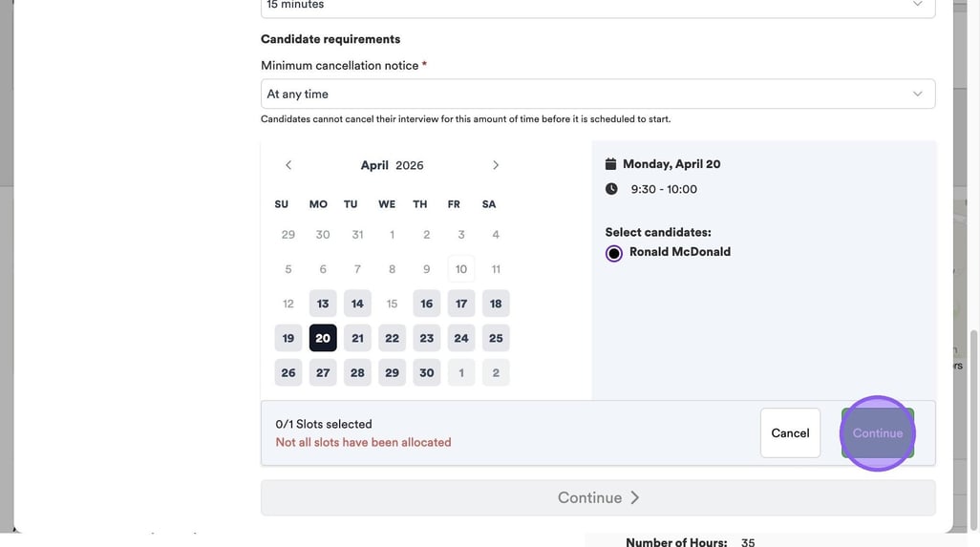Screen dimensions: 980x547
Task: Click the calendar icon beside Monday, April 20
Action: (611, 164)
